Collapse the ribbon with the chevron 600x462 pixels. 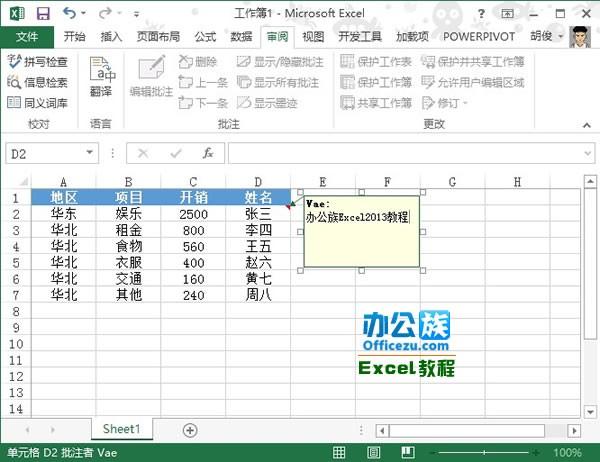(x=587, y=125)
